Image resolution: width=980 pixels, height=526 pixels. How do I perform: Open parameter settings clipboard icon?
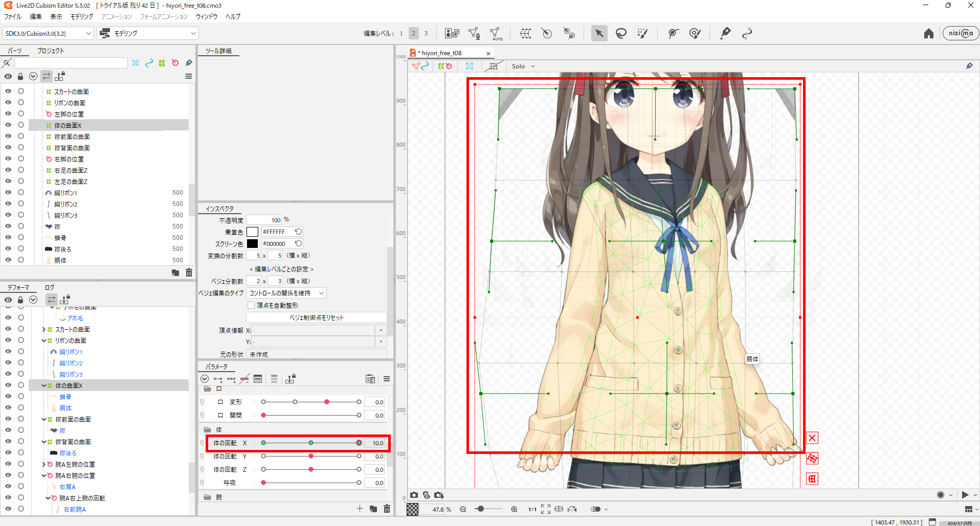click(x=370, y=379)
